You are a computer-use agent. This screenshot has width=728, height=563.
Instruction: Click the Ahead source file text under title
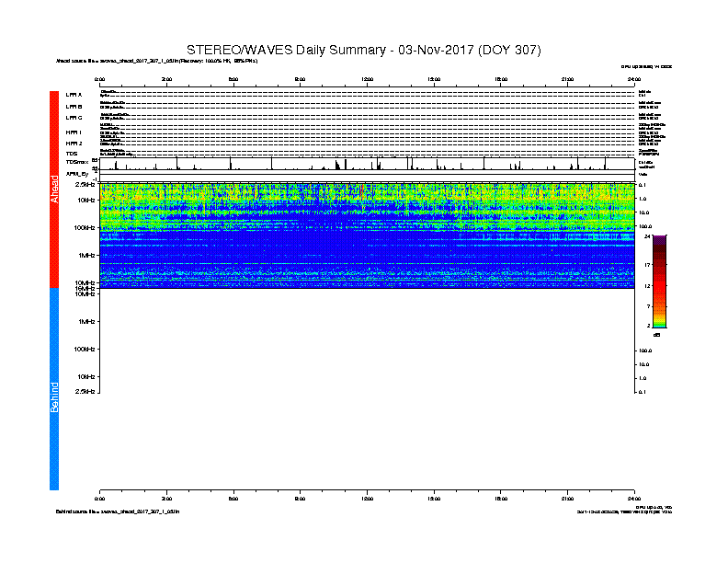coord(156,61)
